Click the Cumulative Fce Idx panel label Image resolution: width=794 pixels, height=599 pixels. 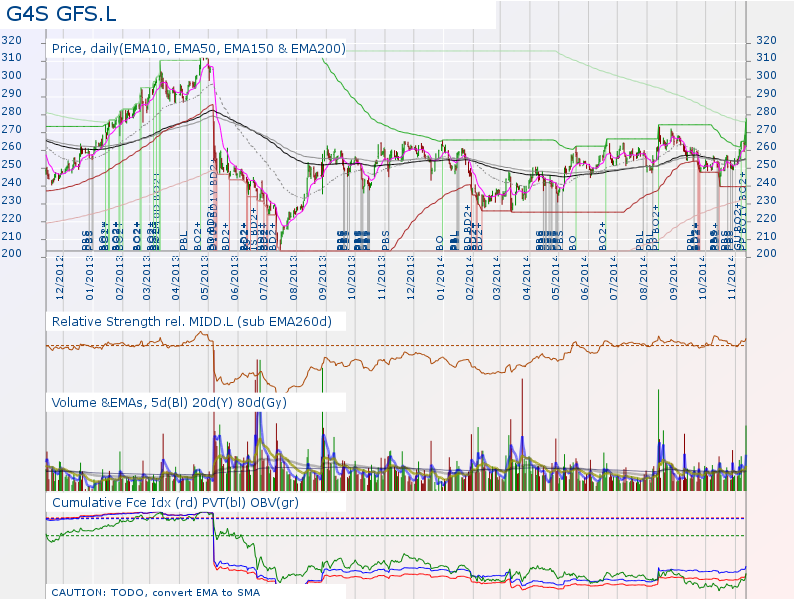pos(174,502)
